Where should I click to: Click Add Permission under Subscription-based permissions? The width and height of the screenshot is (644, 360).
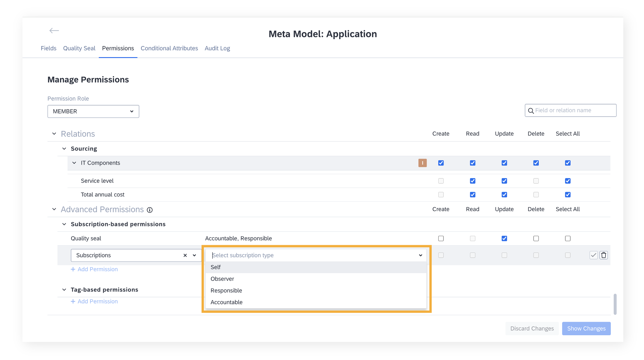(94, 269)
